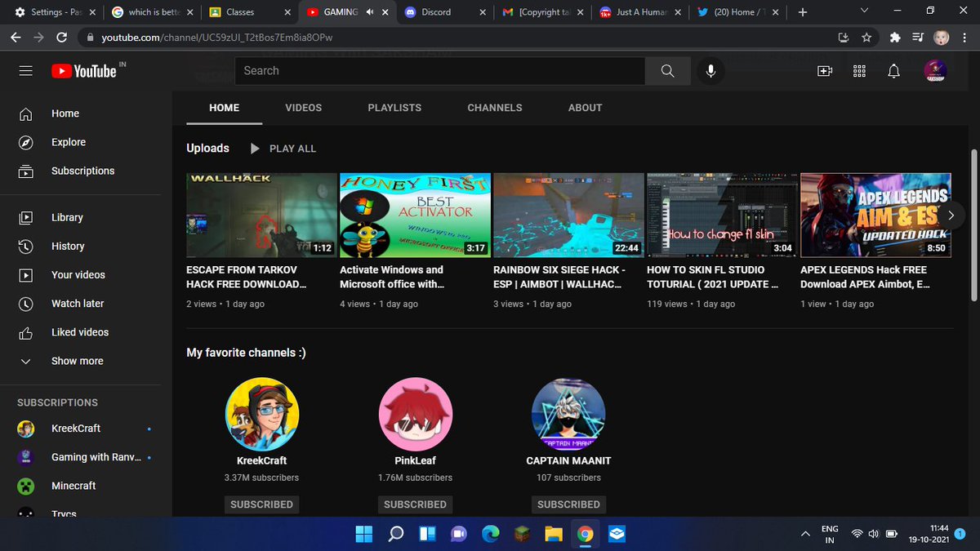Open a new Chrome tab with plus

click(x=803, y=12)
